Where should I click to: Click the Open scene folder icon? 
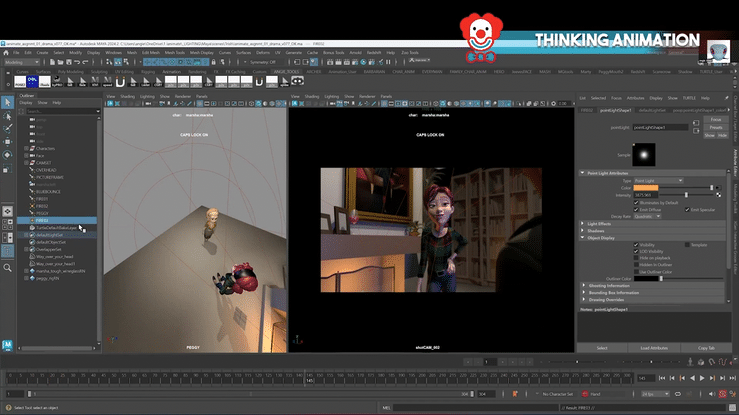(60, 62)
